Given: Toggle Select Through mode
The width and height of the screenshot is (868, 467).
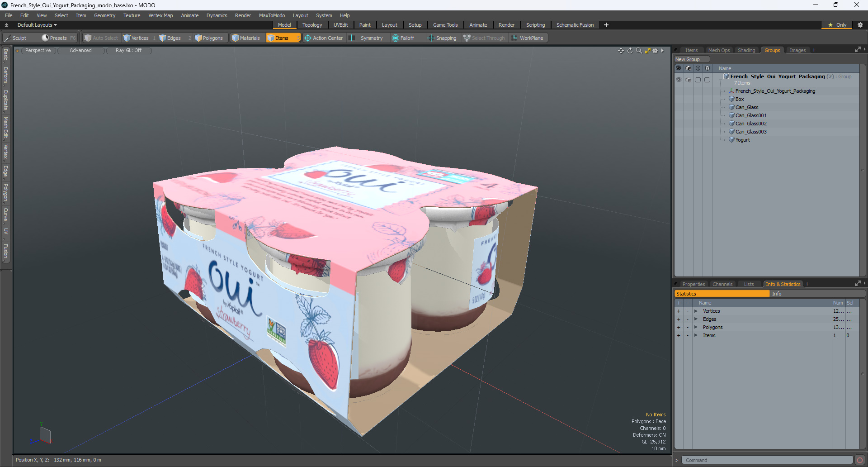Looking at the screenshot, I should pyautogui.click(x=484, y=38).
